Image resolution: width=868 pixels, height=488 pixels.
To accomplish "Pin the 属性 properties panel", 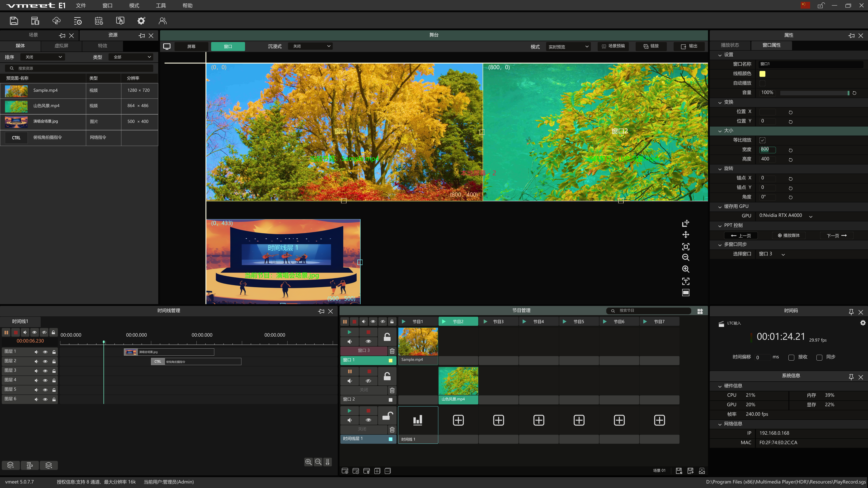I will pos(851,35).
